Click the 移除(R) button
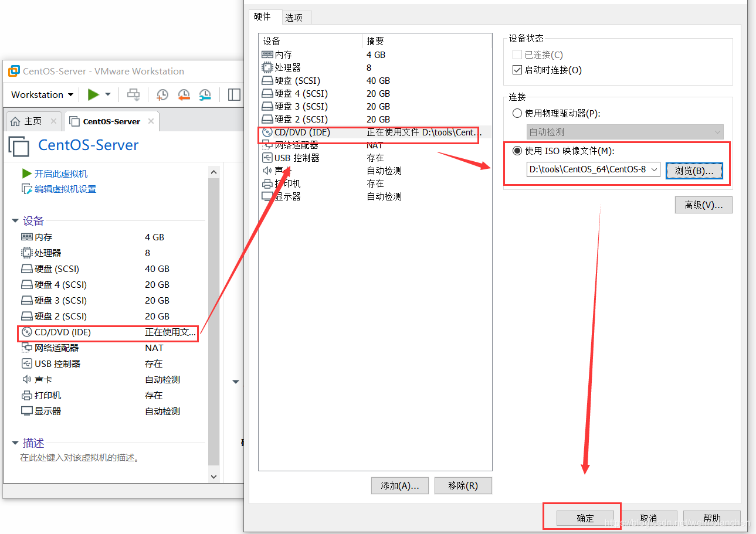This screenshot has height=534, width=756. tap(463, 485)
